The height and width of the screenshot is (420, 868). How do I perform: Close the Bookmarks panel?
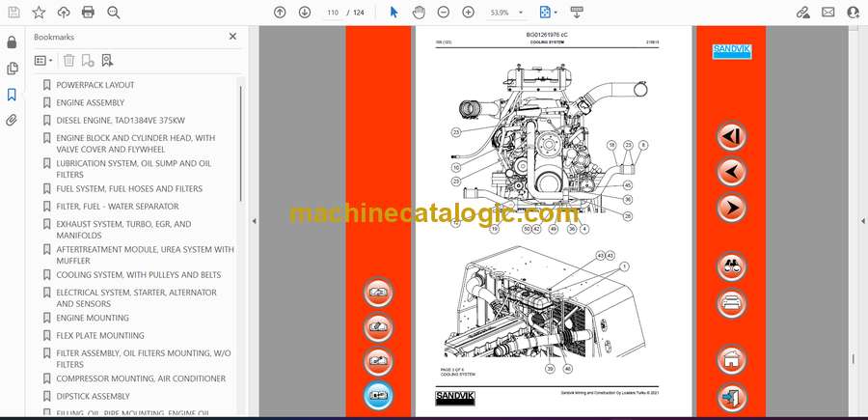[x=232, y=36]
